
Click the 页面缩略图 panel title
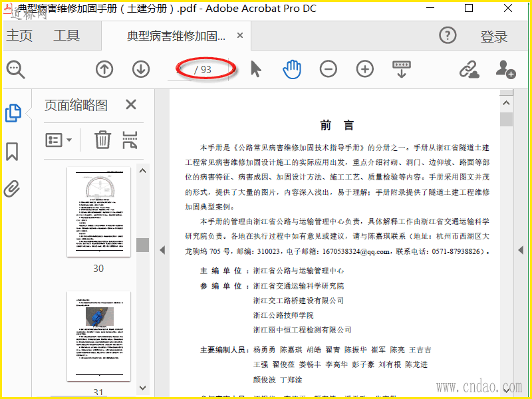(x=76, y=105)
